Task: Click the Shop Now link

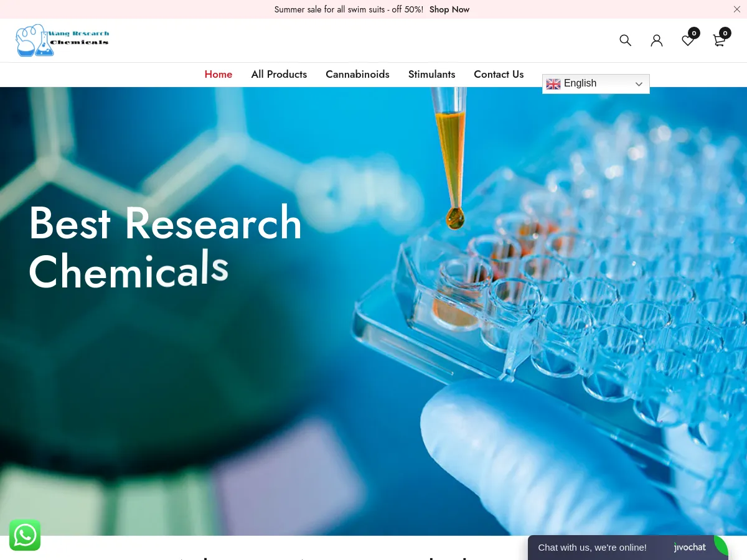Action: 449,9
